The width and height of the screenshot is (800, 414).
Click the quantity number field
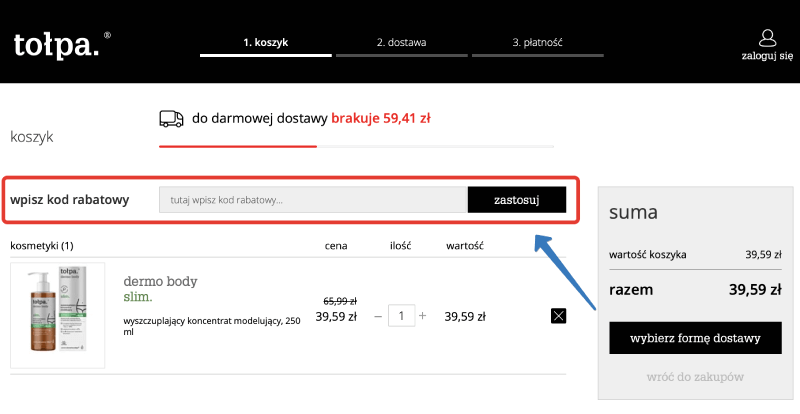pyautogui.click(x=400, y=316)
